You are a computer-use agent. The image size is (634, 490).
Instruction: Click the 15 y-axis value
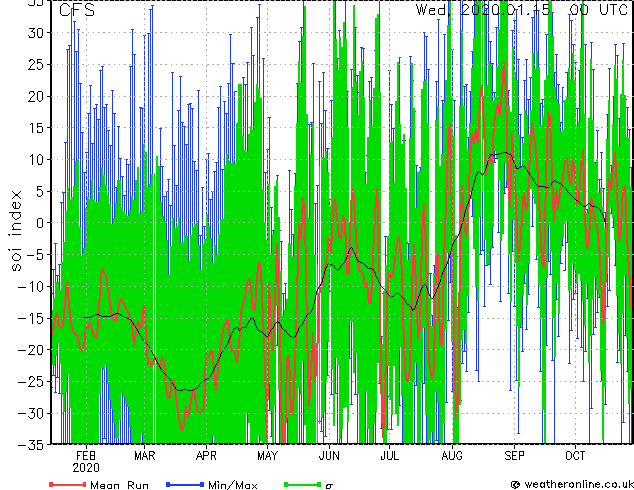(36, 128)
